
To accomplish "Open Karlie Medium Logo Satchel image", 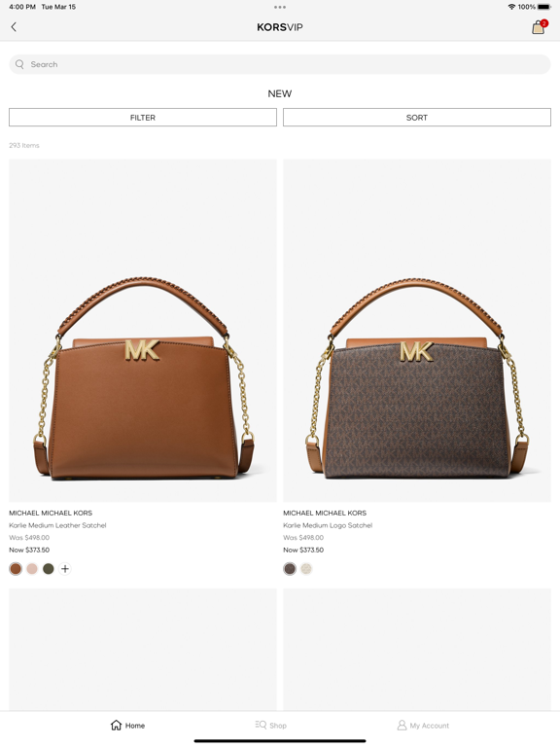I will coord(417,331).
